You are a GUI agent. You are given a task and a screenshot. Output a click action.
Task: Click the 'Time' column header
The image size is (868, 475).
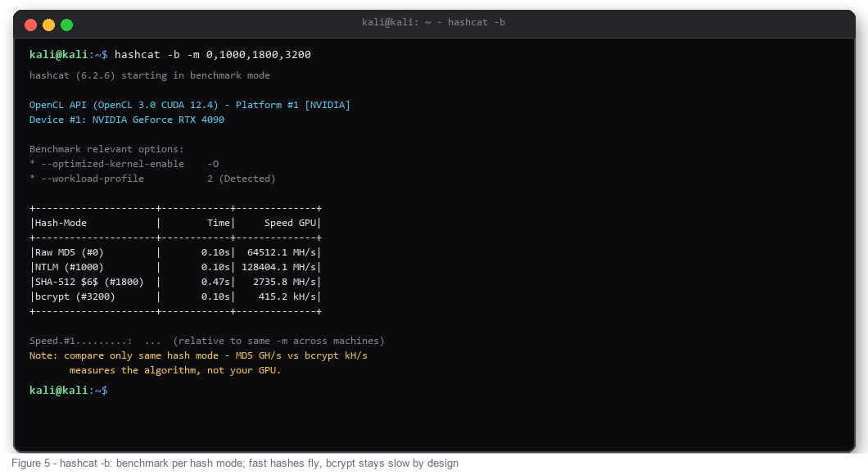(x=219, y=223)
